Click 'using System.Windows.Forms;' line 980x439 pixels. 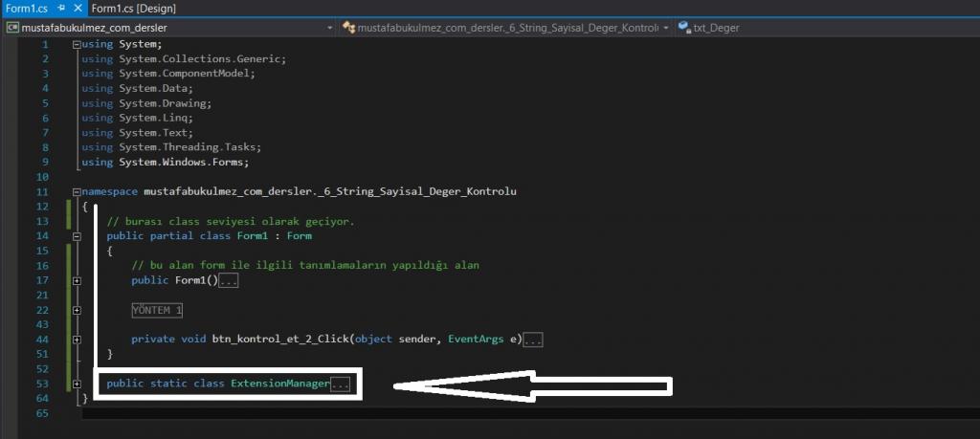166,162
